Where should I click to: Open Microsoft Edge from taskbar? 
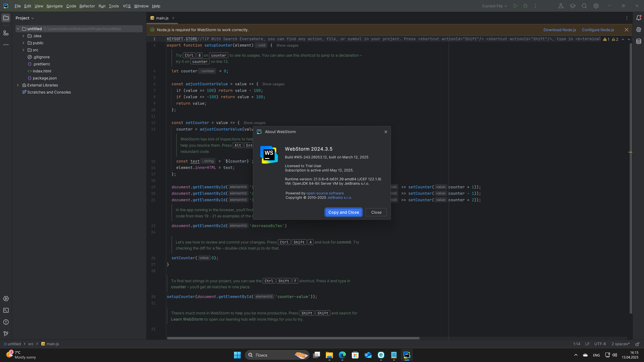point(342,355)
